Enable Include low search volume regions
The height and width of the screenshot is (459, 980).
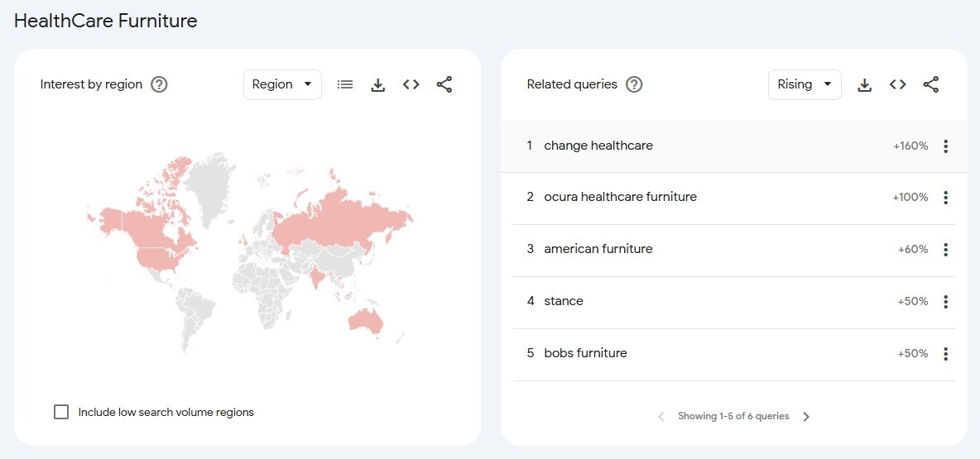[61, 412]
